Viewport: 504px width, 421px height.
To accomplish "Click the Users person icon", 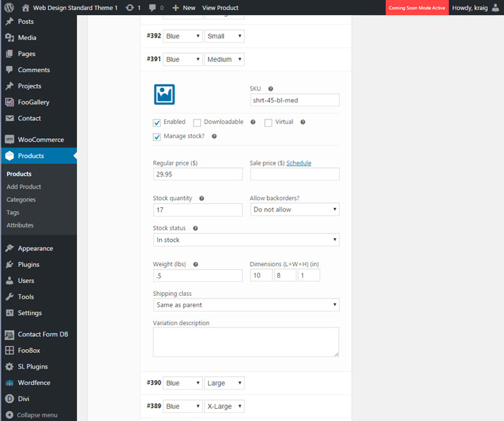I will 9,281.
